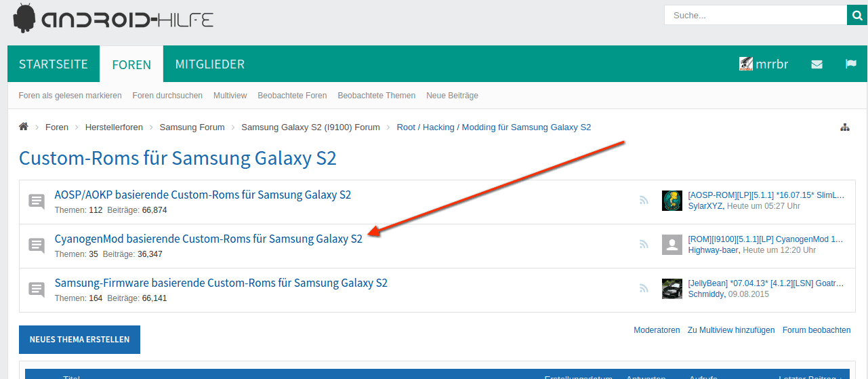The image size is (868, 379).
Task: Click the AOSP/AOKP forum speech-bubble icon
Action: click(x=37, y=201)
